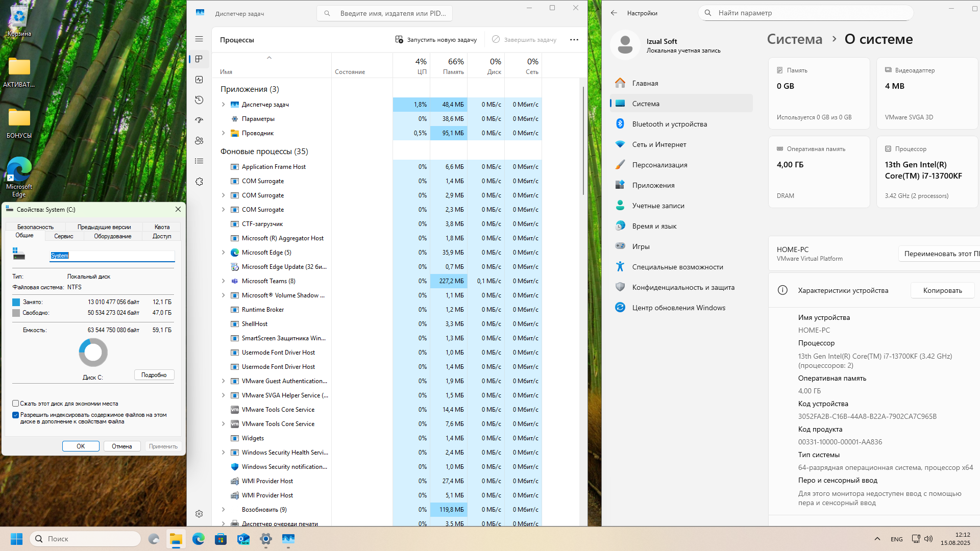
Task: Click Подробно button in disk properties
Action: pos(154,375)
